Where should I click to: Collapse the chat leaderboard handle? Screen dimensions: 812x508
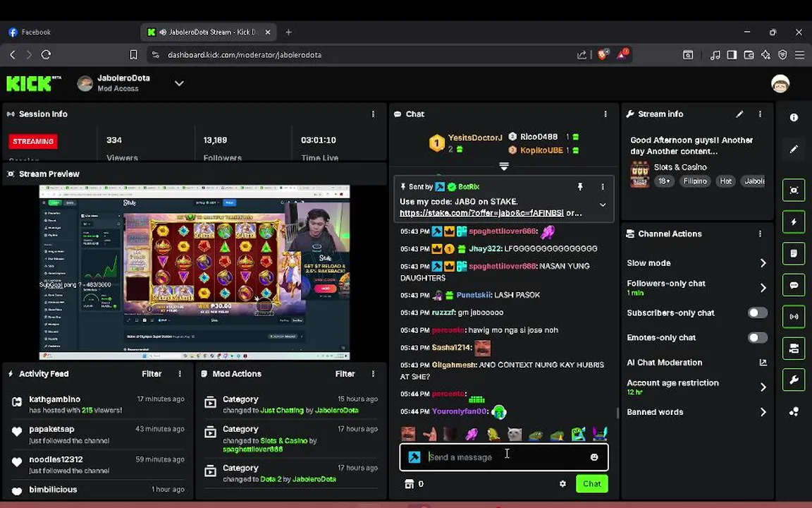tap(503, 167)
